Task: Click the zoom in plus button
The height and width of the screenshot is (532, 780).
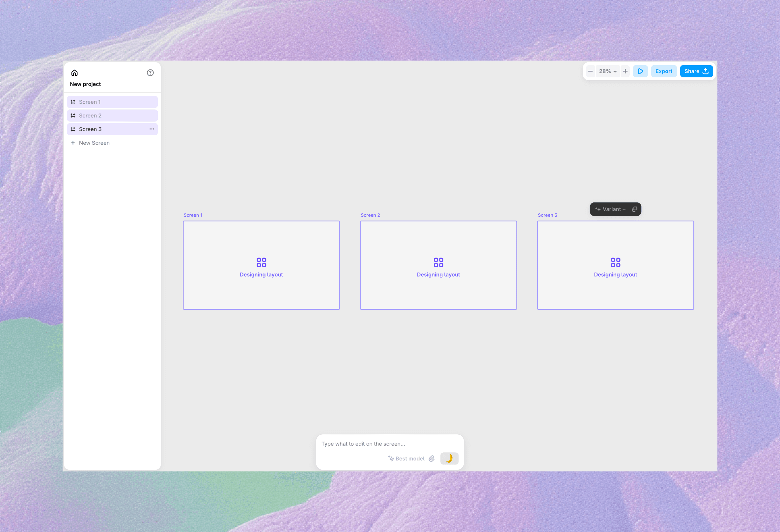Action: click(625, 71)
